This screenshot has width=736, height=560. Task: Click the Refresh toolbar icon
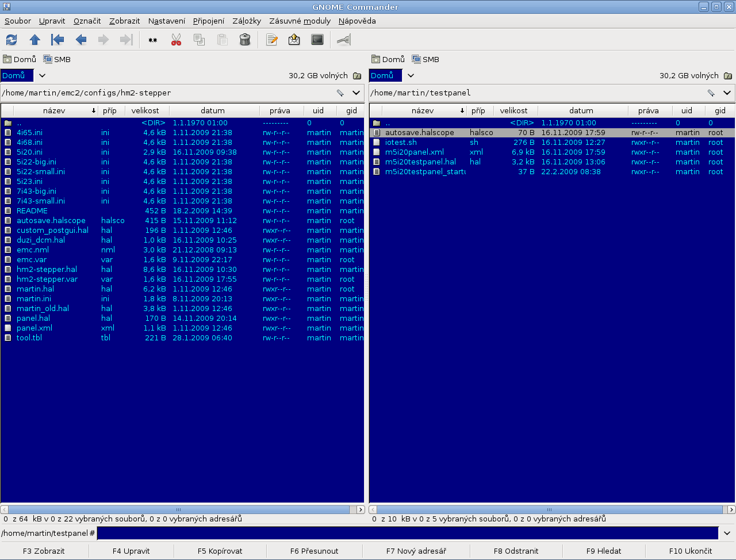click(11, 40)
